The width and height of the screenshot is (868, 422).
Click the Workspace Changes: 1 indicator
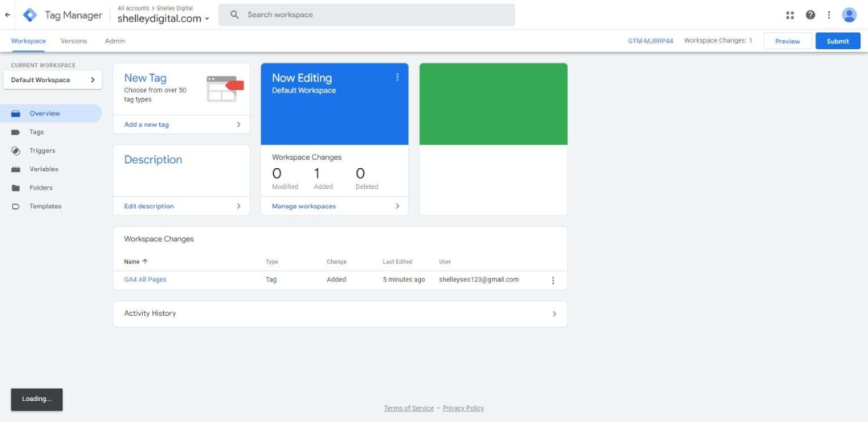pos(718,40)
